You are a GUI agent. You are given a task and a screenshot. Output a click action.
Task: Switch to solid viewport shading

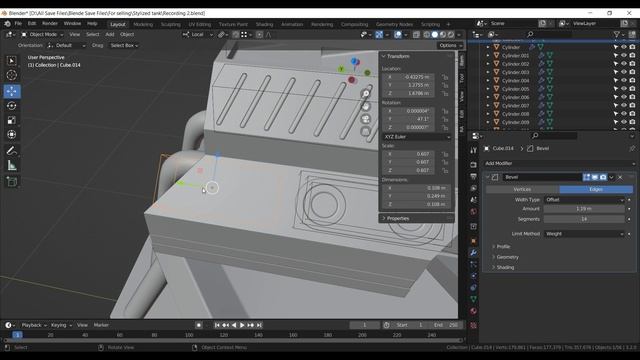[x=435, y=35]
